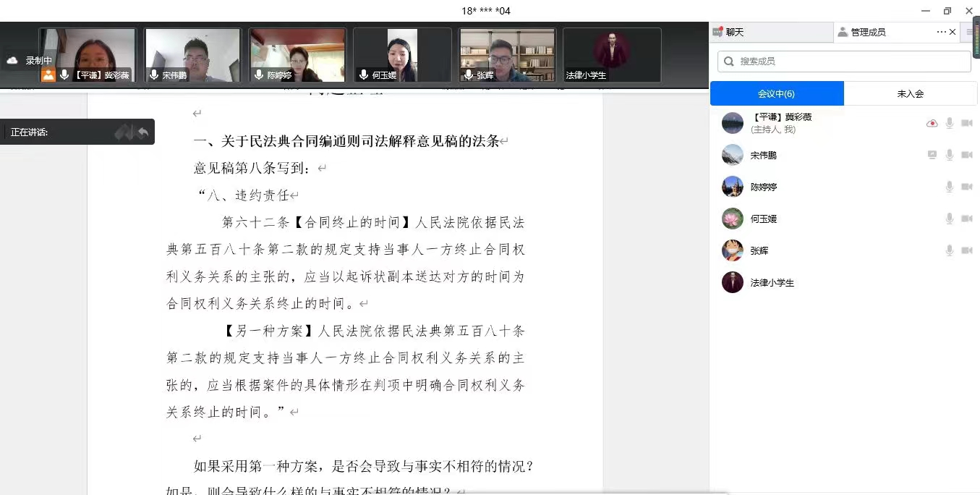
Task: Click the 正在讲话 speaking indicator label
Action: point(30,132)
